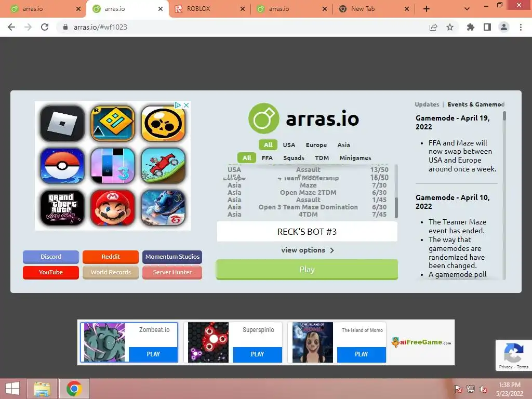Screen dimensions: 532x399
Task: Click the arras.io green logo
Action: point(263,118)
